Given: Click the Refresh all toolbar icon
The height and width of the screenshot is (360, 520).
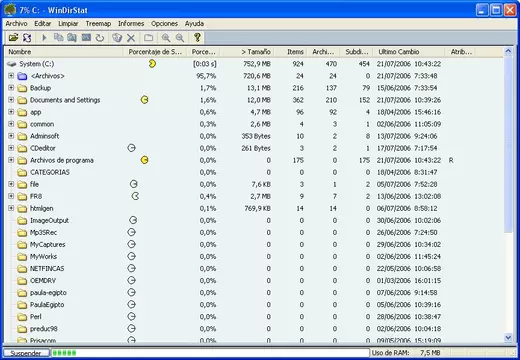Looking at the screenshot, I should (27, 37).
